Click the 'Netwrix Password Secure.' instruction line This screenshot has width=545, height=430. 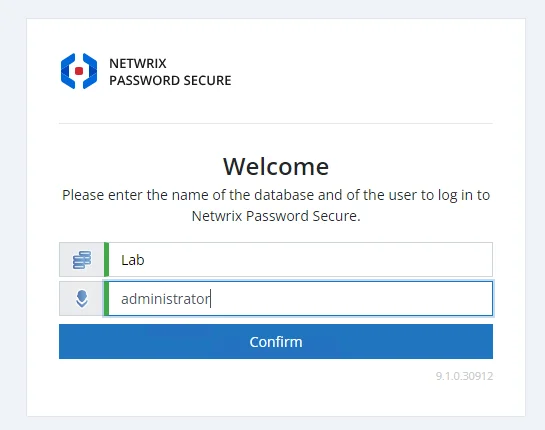(x=276, y=216)
